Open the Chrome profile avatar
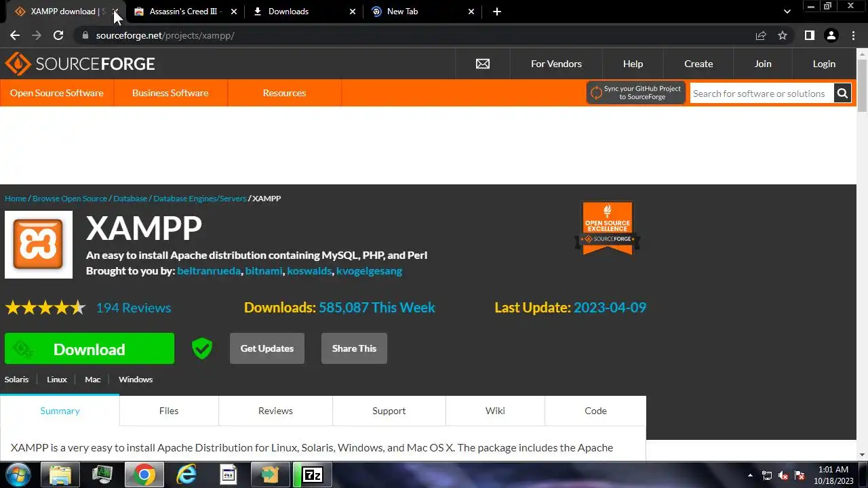This screenshot has height=488, width=868. coord(831,35)
